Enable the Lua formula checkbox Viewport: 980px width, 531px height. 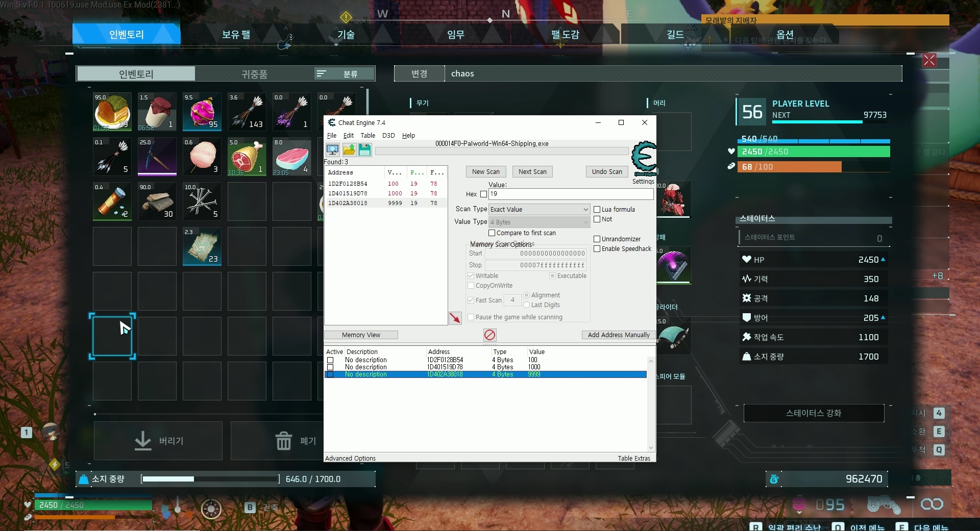(x=597, y=209)
